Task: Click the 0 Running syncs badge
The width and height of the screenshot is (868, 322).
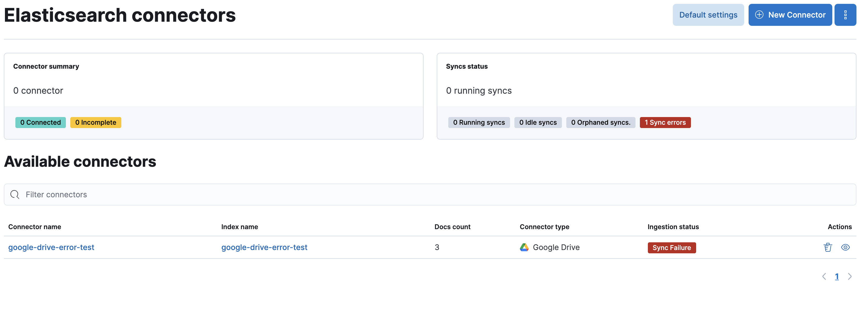Action: (x=479, y=122)
